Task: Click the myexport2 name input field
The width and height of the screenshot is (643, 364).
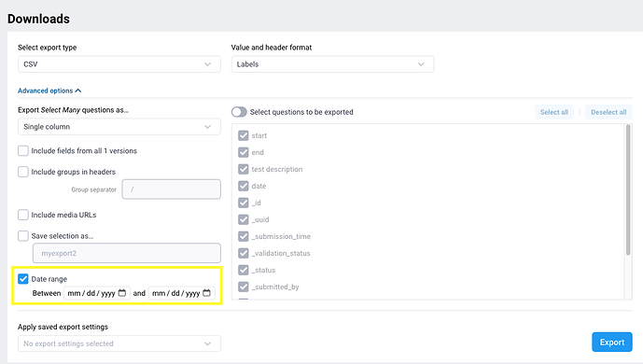Action: point(127,253)
